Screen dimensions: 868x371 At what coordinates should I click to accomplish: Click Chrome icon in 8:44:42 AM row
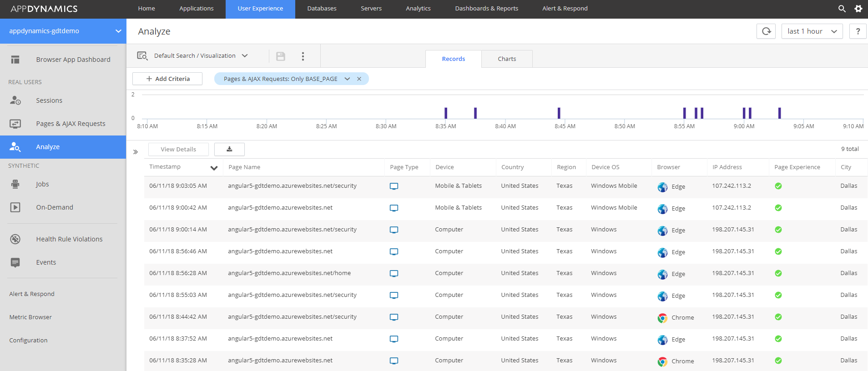662,318
